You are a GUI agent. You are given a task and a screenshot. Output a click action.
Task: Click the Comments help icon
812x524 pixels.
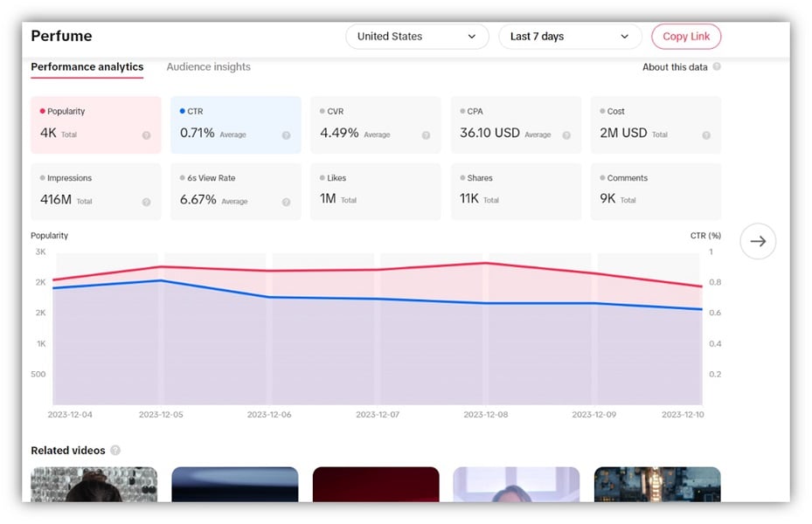coord(707,203)
